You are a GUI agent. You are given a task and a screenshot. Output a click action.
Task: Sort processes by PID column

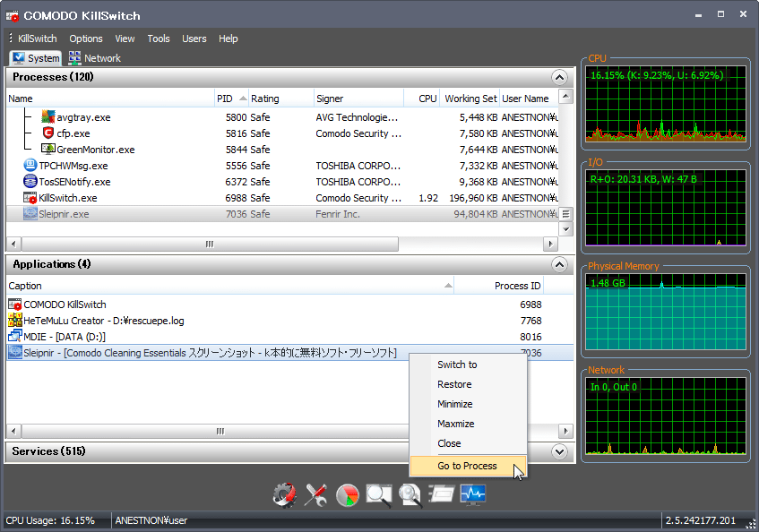[x=231, y=99]
